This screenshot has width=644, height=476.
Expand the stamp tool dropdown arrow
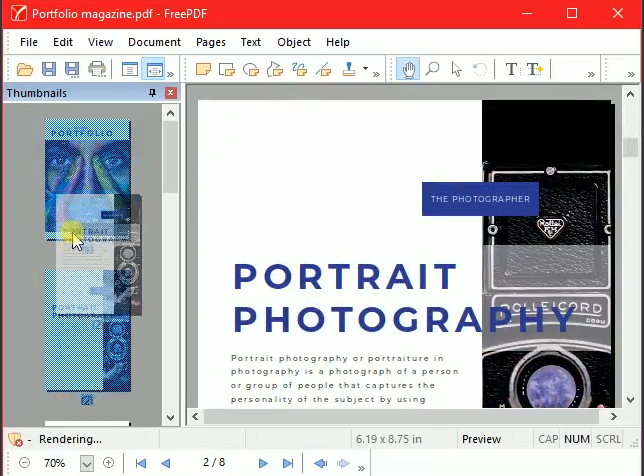coord(365,70)
